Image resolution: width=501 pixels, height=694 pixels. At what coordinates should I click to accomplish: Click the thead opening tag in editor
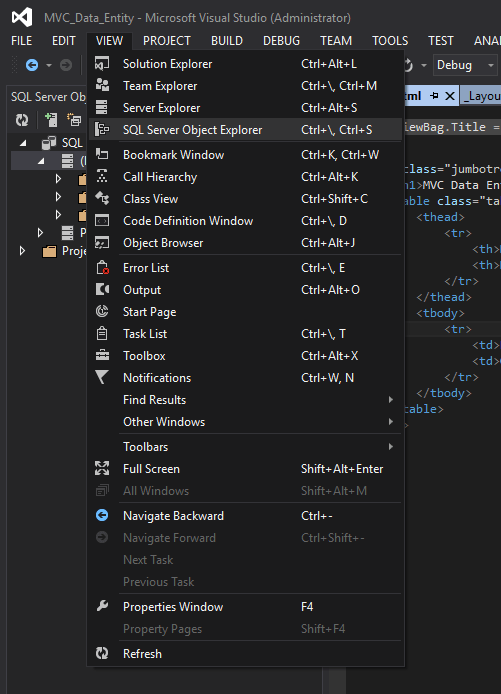click(440, 217)
